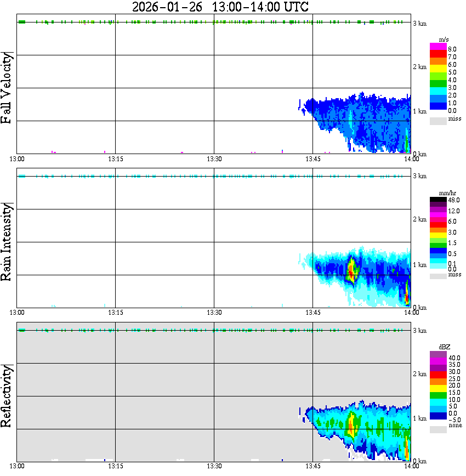Pick the yellow 15.0 dBZ legend swatch
Screen dimensions: 466x476
[x=438, y=389]
